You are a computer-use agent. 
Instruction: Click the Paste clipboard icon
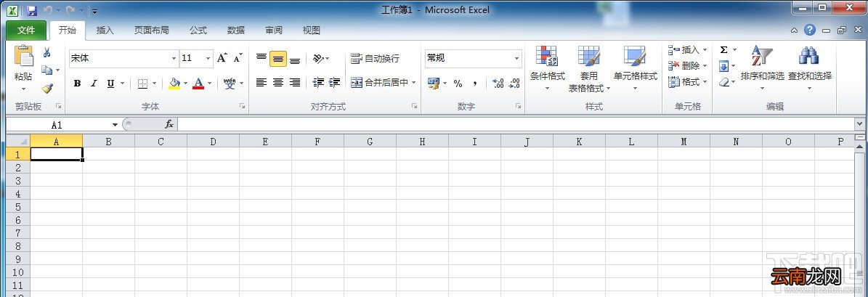pos(23,57)
